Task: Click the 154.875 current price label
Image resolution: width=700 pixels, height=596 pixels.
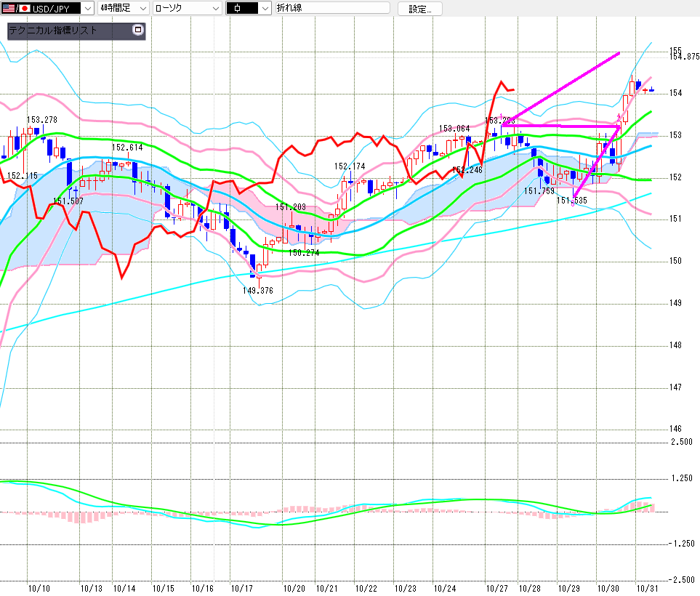Action: [684, 57]
